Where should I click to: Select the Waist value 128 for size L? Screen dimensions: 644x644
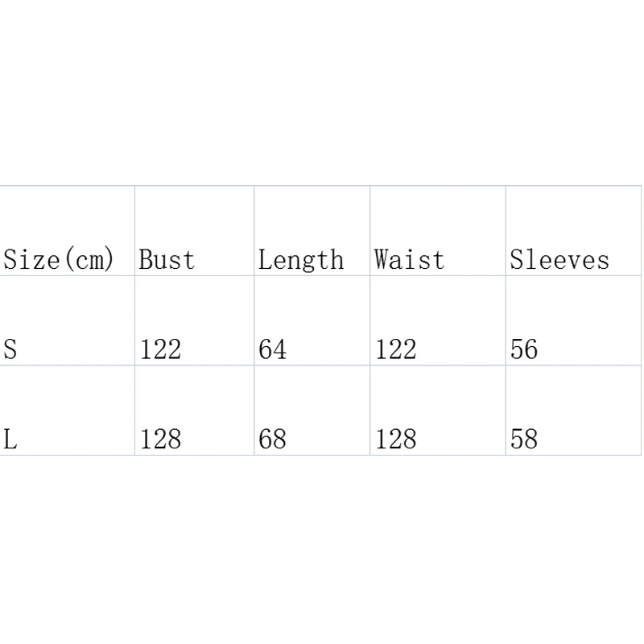395,440
